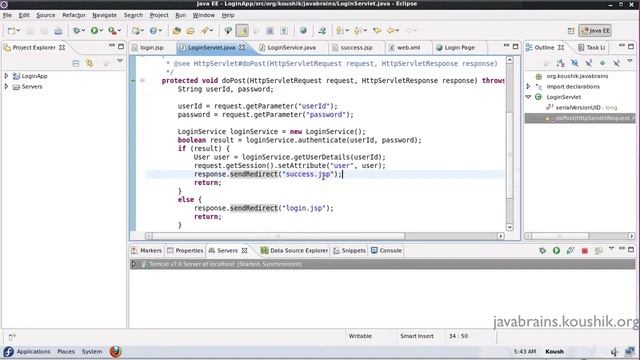Click the New wizard toolbar icon
The width and height of the screenshot is (640, 360).
click(x=11, y=31)
